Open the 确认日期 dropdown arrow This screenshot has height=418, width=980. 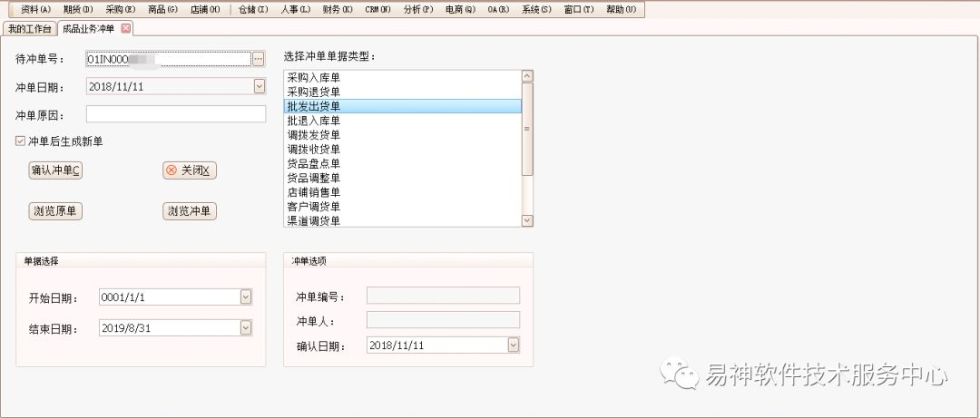tap(514, 345)
